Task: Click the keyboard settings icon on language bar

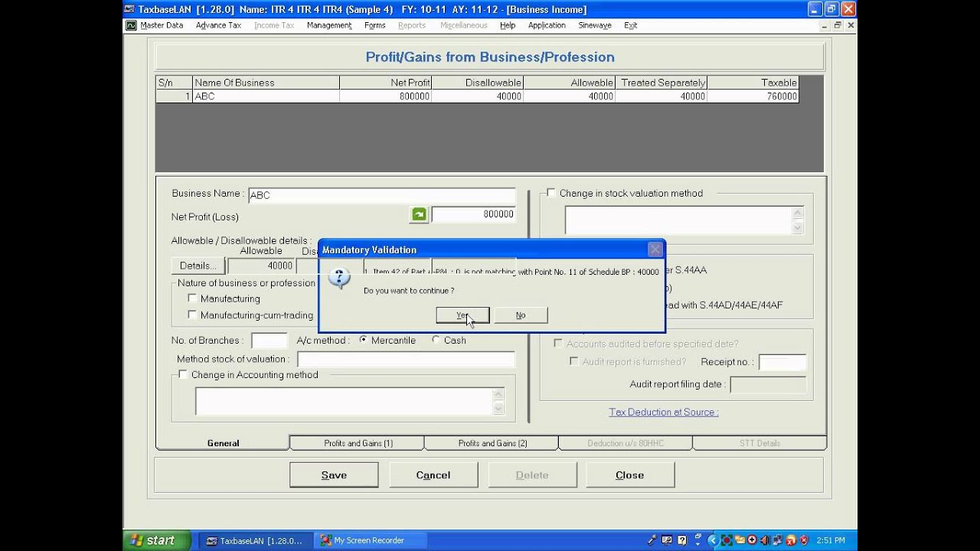Action: [x=667, y=540]
